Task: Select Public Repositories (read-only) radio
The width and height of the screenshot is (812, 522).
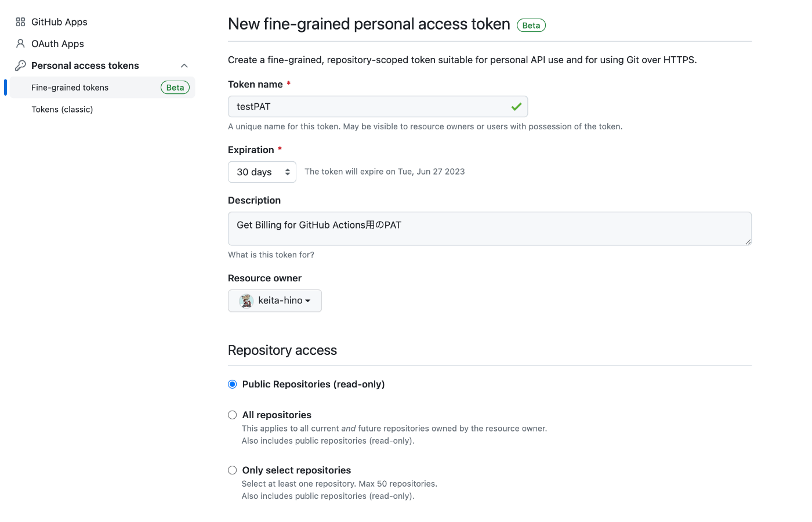Action: coord(233,385)
